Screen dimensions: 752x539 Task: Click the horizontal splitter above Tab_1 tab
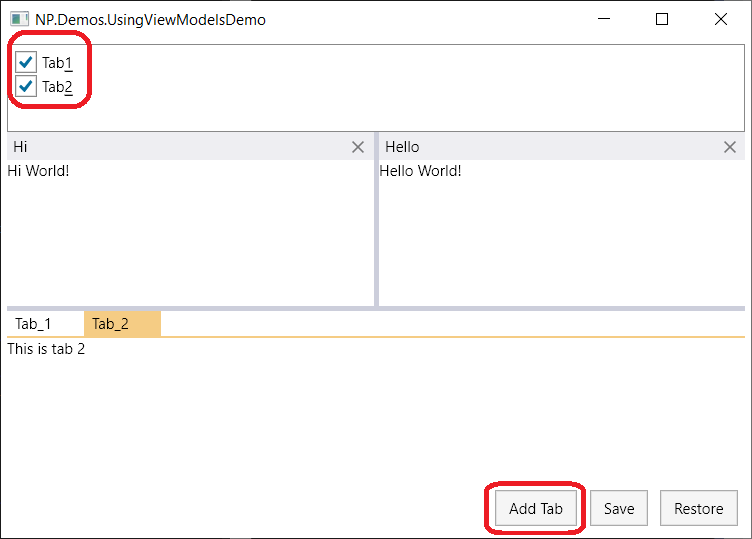pyautogui.click(x=376, y=308)
